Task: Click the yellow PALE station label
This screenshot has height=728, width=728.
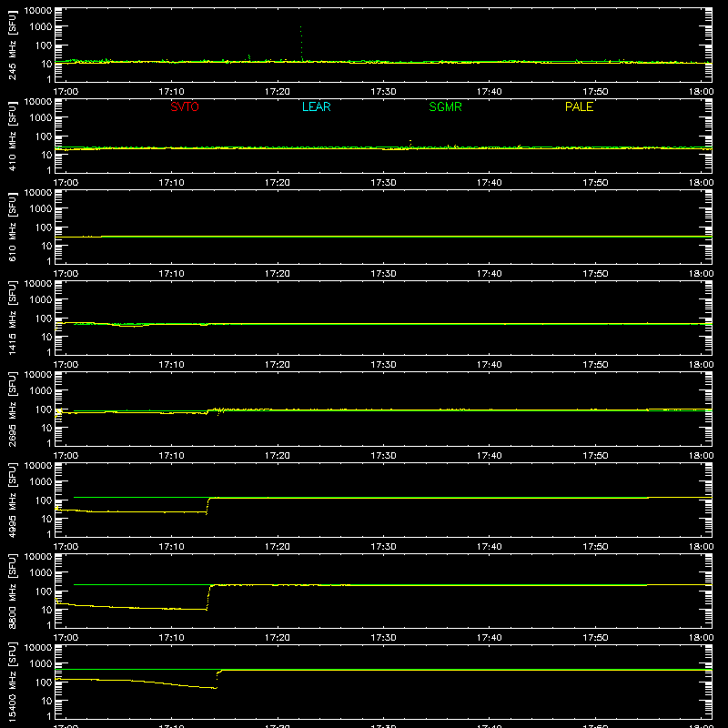Action: coord(579,106)
